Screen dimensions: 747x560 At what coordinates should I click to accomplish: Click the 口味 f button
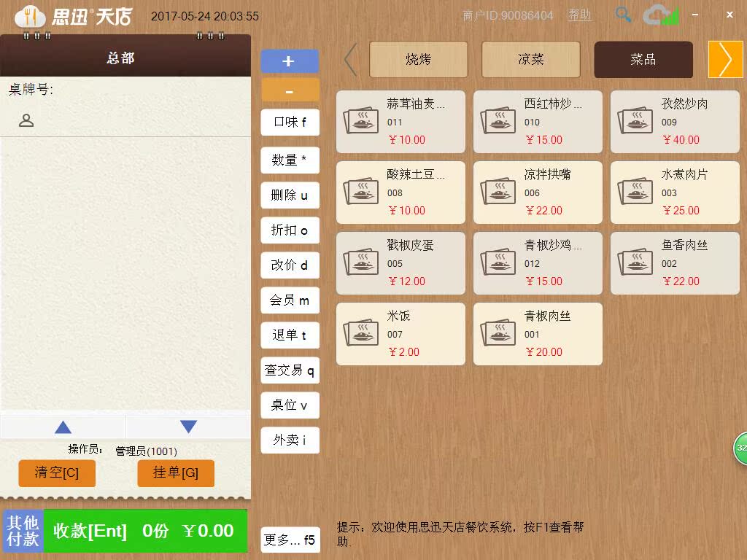tap(290, 122)
